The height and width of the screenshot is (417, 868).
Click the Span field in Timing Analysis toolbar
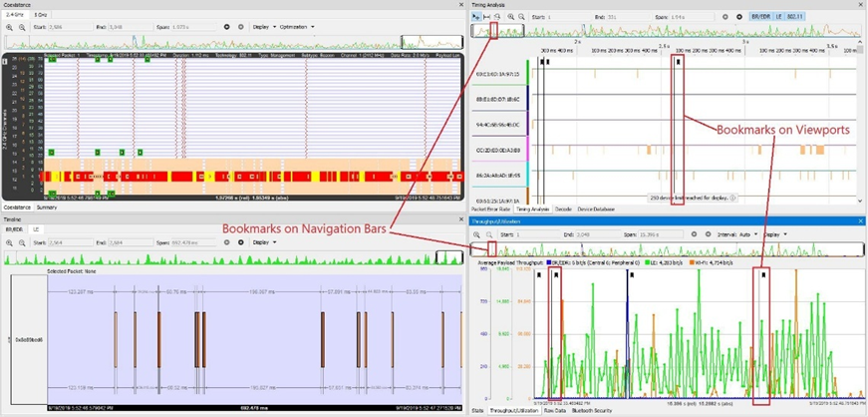pyautogui.click(x=694, y=17)
